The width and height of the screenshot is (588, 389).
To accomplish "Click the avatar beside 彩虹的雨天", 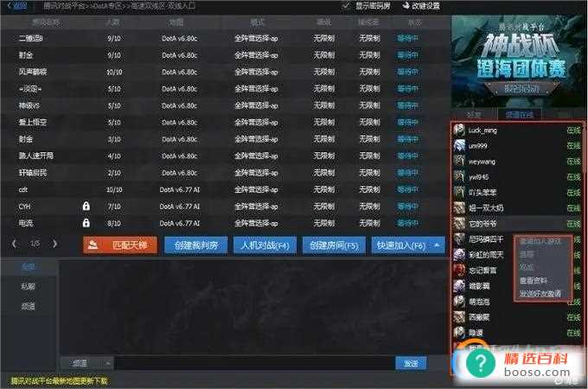I will [x=458, y=254].
